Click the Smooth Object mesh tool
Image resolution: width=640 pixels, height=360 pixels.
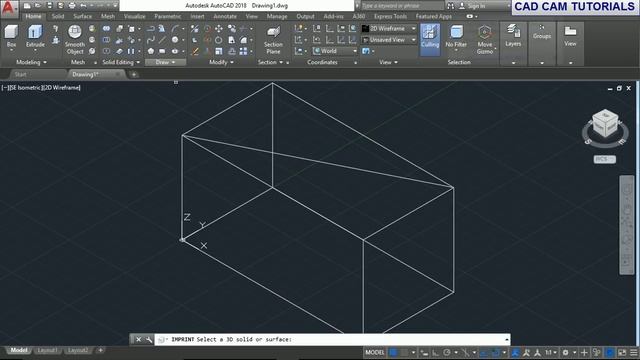coord(75,40)
